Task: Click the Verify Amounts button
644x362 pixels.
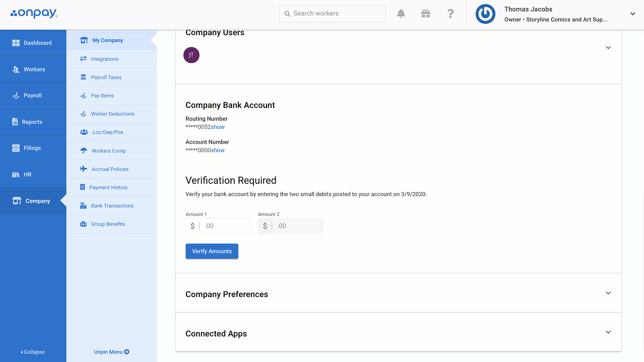Action: coord(212,251)
